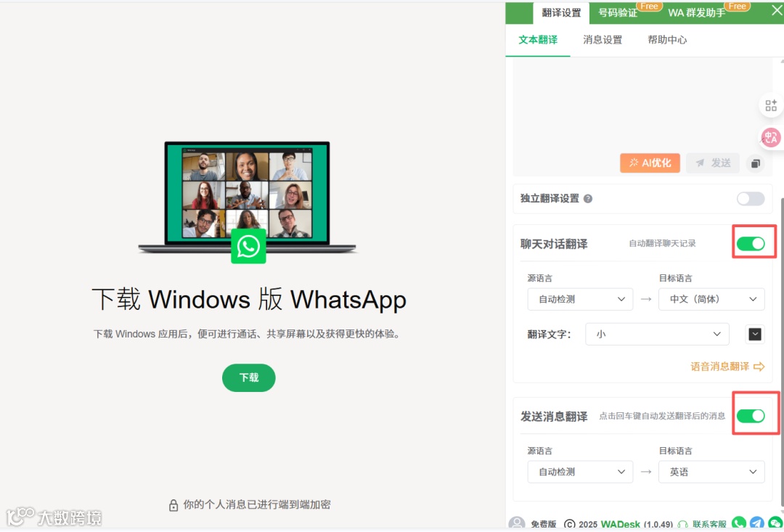
Task: Open the WADesk link in footer
Action: point(620,525)
